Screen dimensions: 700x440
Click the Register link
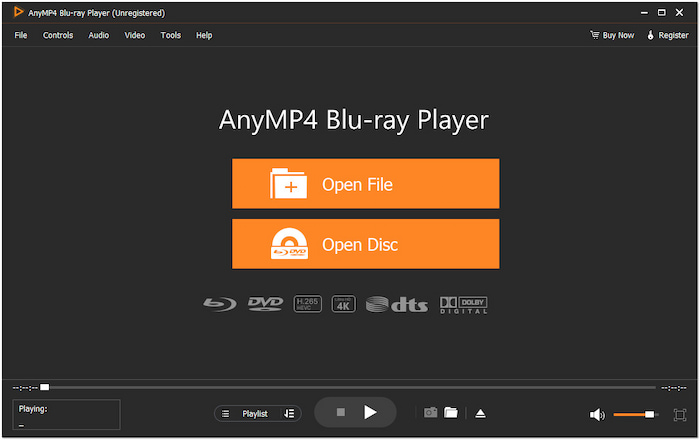point(667,35)
